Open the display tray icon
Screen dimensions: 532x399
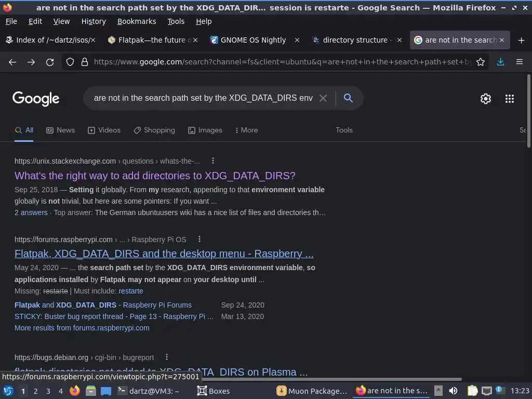(x=486, y=391)
